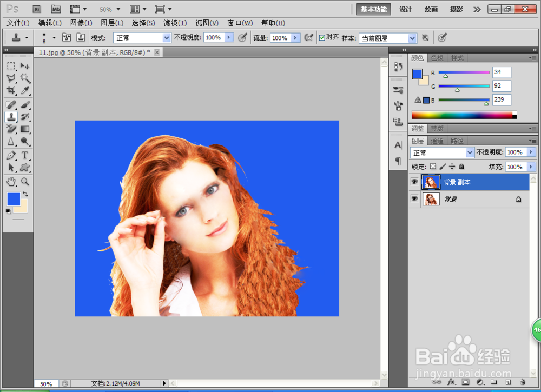The height and width of the screenshot is (392, 541).
Task: Switch to the 色板 tab
Action: (x=437, y=58)
